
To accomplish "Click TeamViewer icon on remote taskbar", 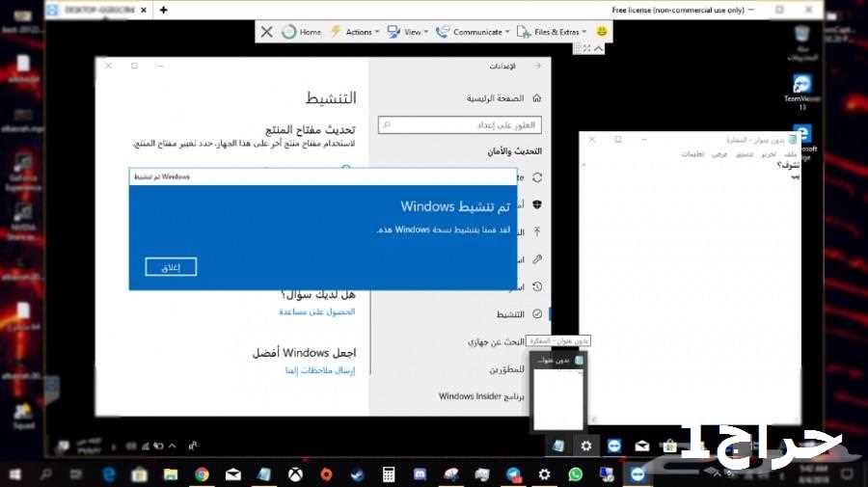I will tap(614, 446).
